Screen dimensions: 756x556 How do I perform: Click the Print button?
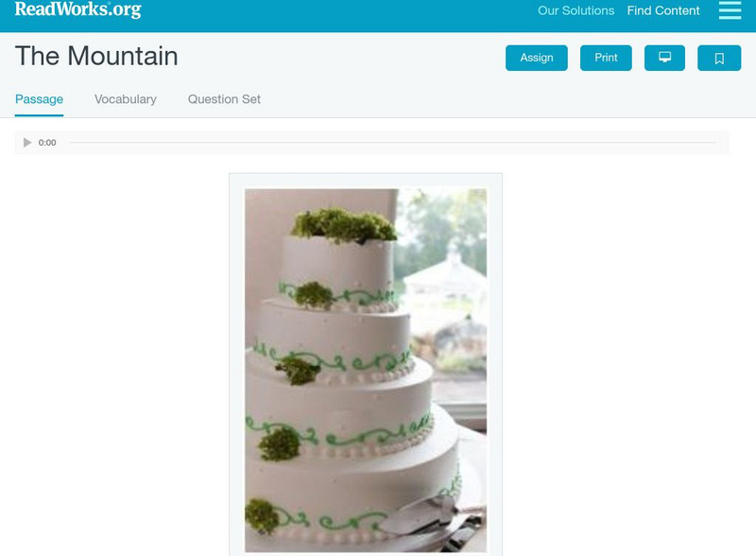coord(606,58)
